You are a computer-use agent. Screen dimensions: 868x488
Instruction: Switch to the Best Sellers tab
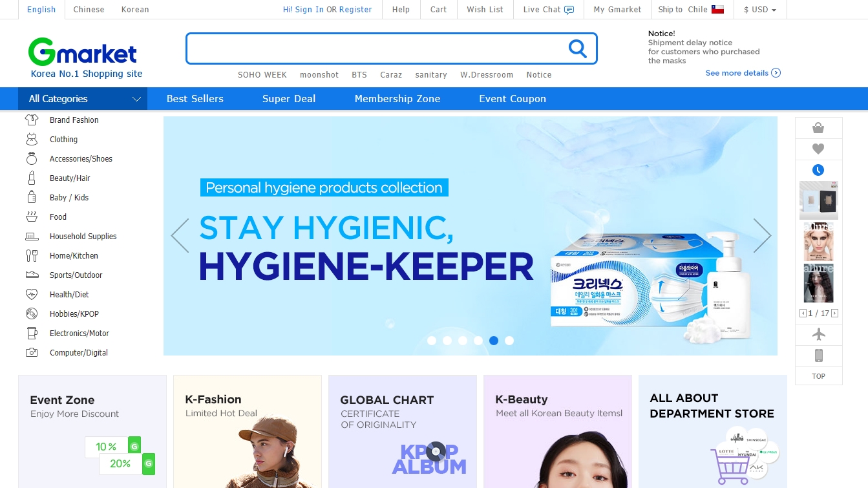click(195, 98)
